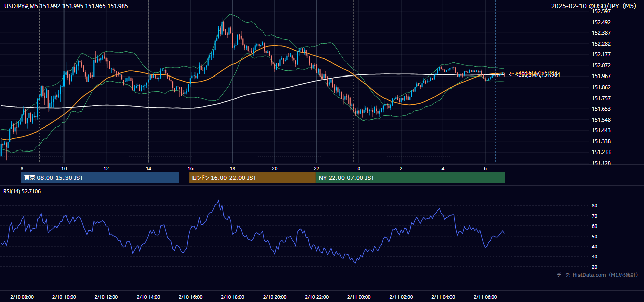Screen dimensions: 644x302
Task: Click the 2/10 18:00 date label
Action: 232,297
